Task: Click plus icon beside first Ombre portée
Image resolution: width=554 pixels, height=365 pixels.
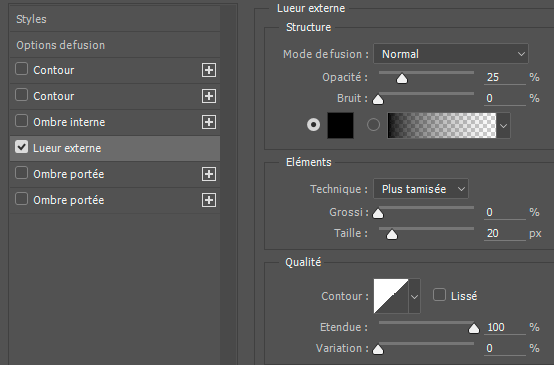Action: (x=209, y=174)
